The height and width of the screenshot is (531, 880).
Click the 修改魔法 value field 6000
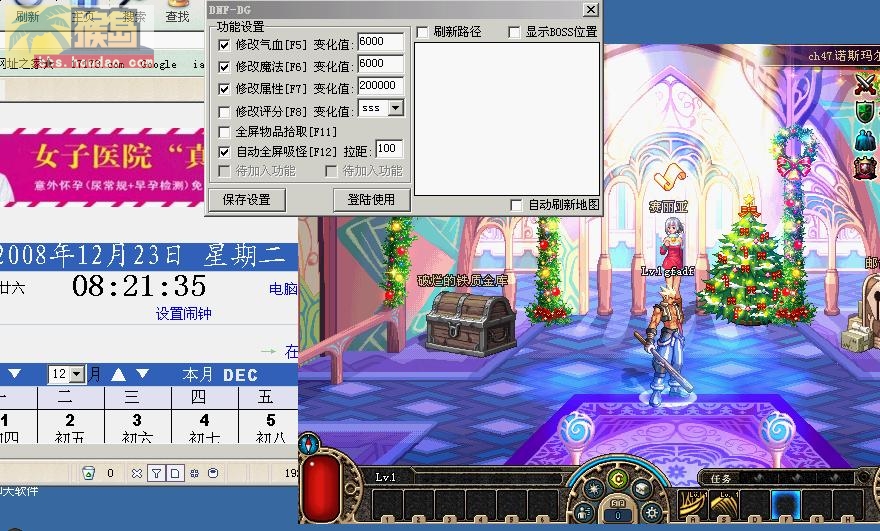pos(380,65)
